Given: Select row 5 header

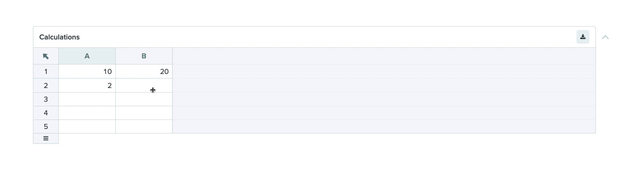Looking at the screenshot, I should (46, 126).
